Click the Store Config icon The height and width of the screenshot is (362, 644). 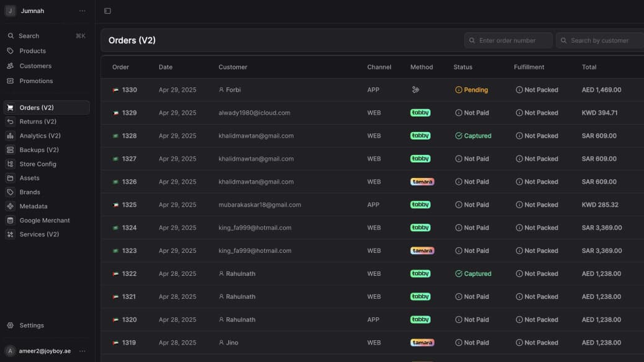click(x=10, y=164)
